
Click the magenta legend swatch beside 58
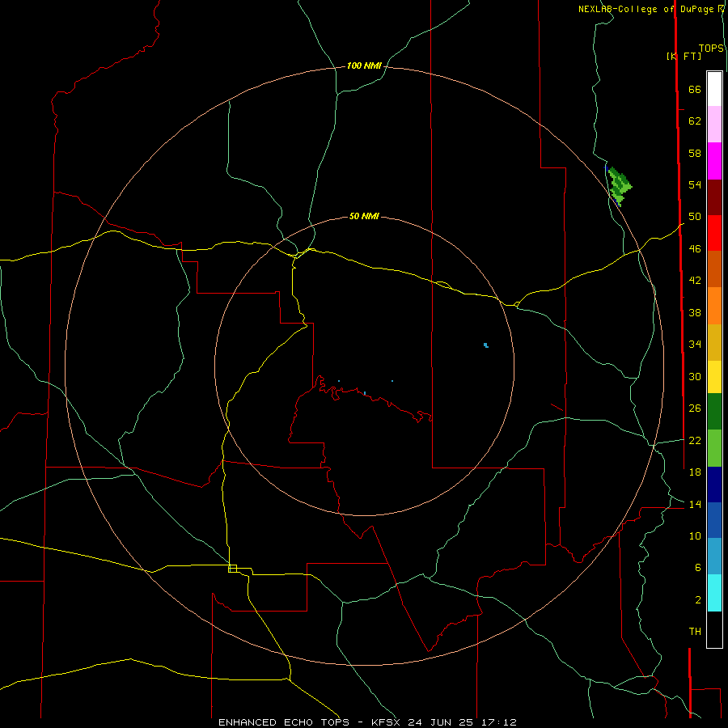(714, 161)
